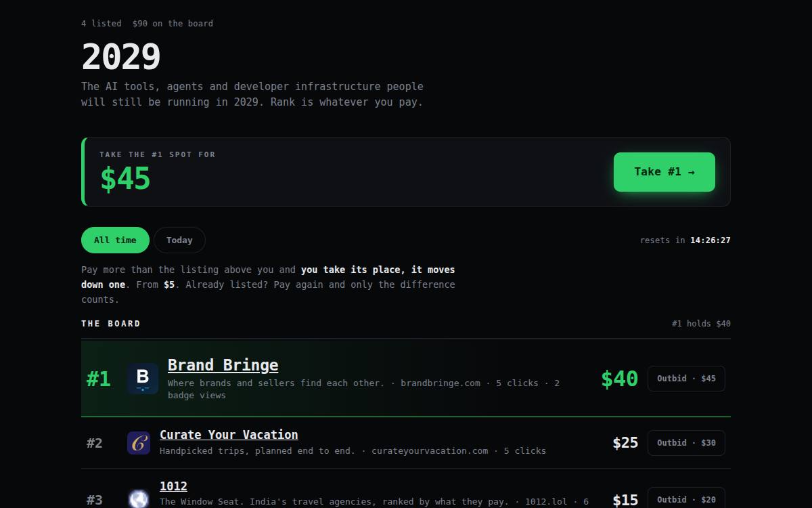The height and width of the screenshot is (508, 812).
Task: Switch to the Today tab
Action: (179, 240)
